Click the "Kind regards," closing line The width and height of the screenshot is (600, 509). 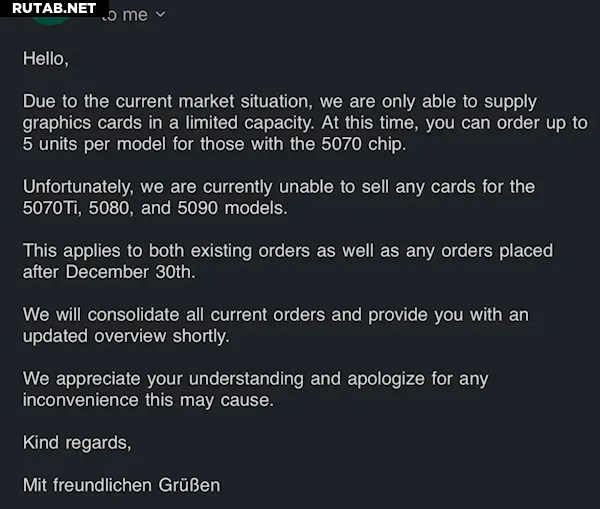[x=76, y=443]
